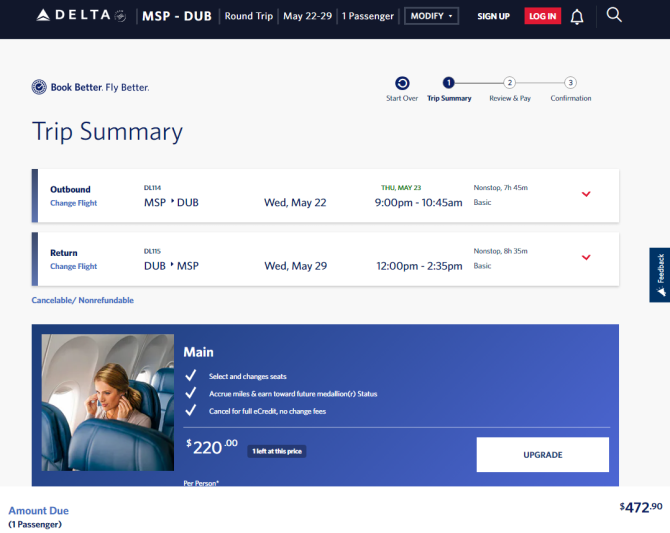The image size is (670, 533).
Task: Click the Confirmation step three circle
Action: click(570, 83)
